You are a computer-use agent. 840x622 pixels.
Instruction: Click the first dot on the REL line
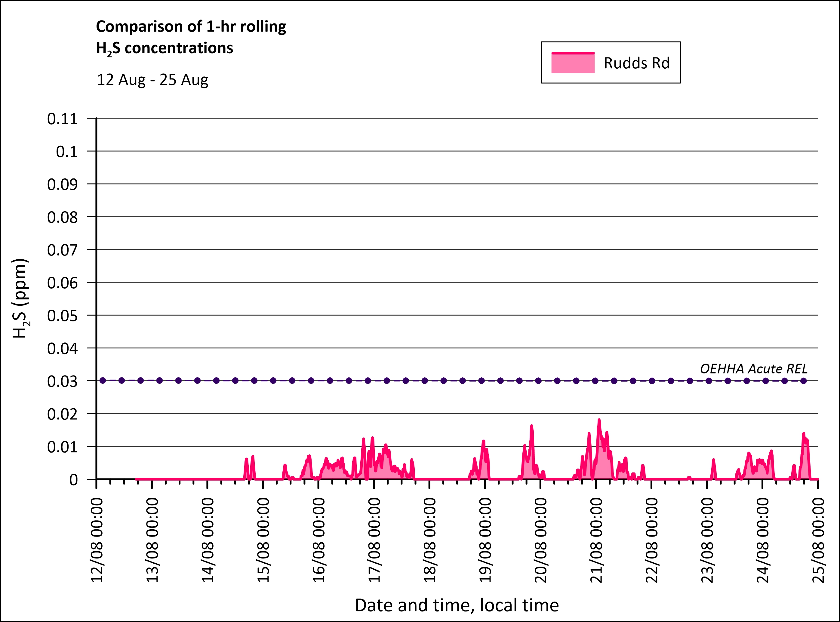tap(103, 381)
